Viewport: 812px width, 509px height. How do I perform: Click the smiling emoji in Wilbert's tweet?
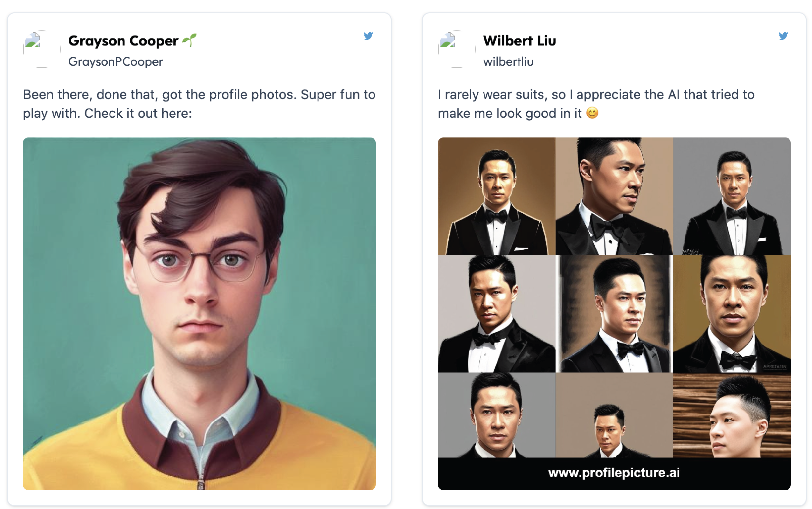coord(592,113)
